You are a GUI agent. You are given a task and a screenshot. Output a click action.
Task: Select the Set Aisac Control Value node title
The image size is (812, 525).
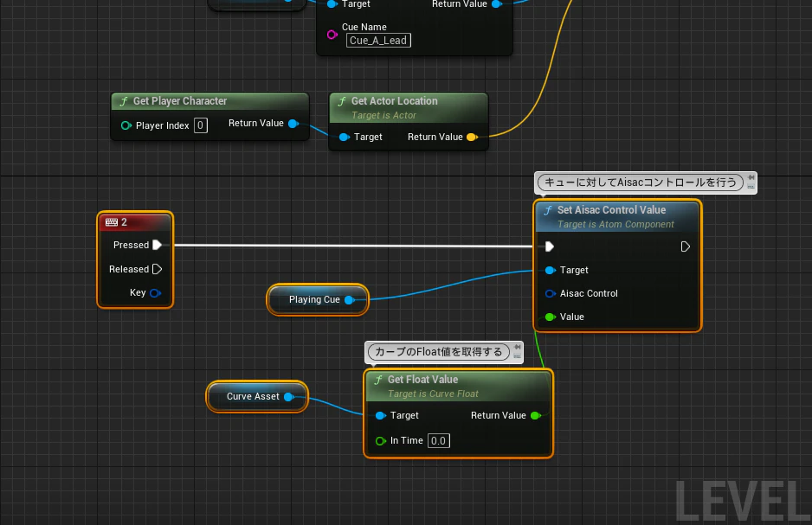611,210
